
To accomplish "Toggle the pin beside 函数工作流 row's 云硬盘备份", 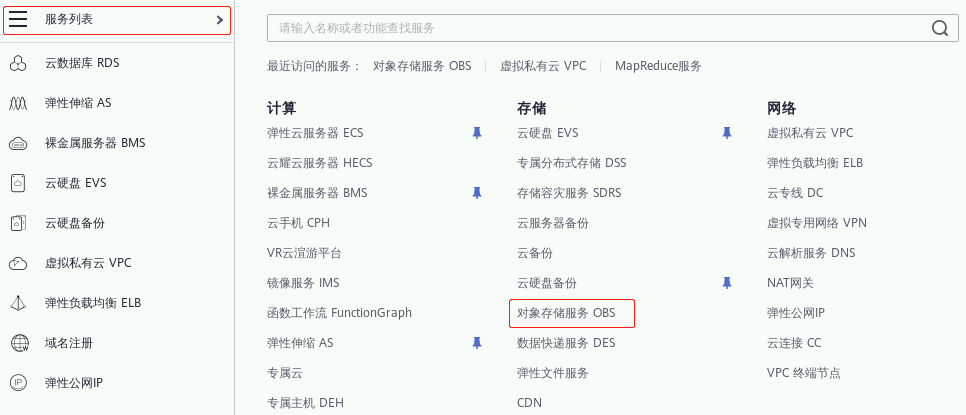I will click(x=727, y=283).
